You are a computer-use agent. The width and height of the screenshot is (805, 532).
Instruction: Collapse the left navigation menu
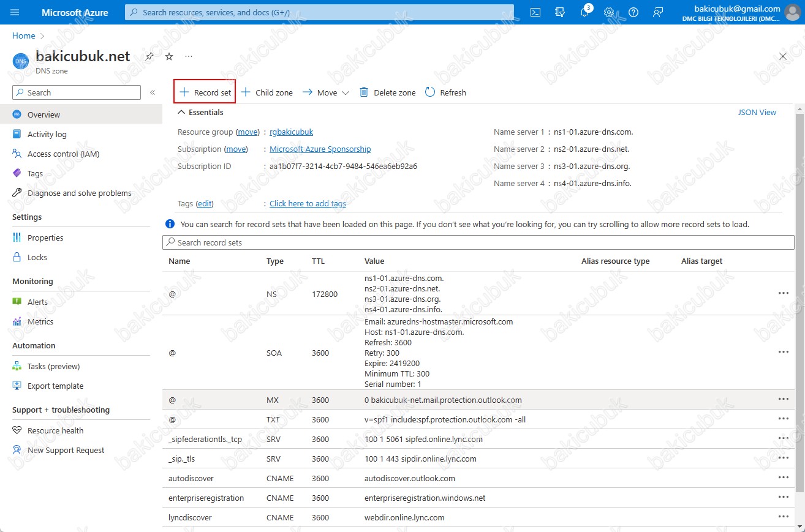point(153,92)
